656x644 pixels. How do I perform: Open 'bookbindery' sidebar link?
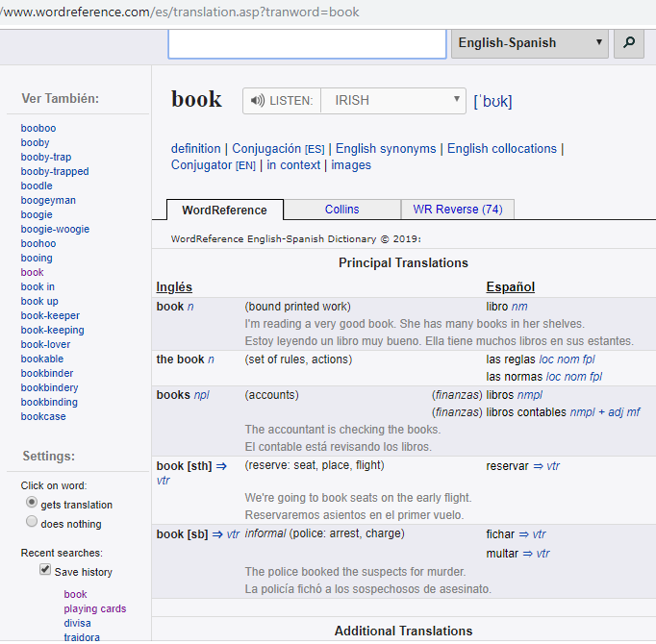click(x=49, y=387)
